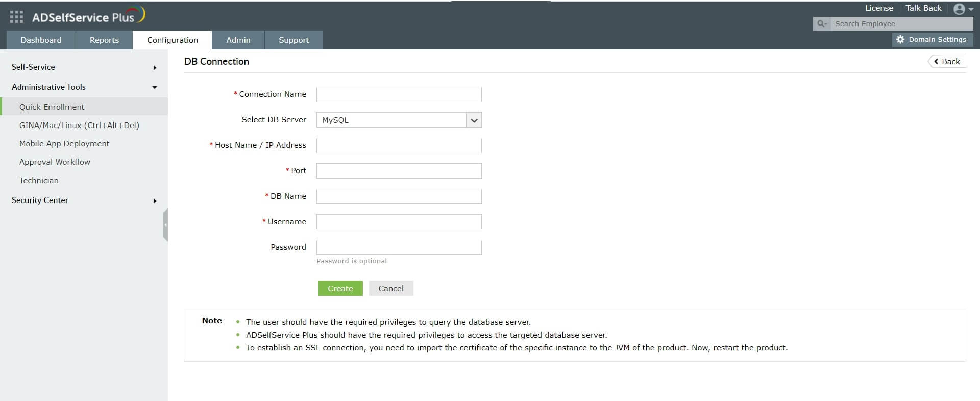980x401 pixels.
Task: Click the Domain Settings gear icon
Action: click(x=900, y=39)
